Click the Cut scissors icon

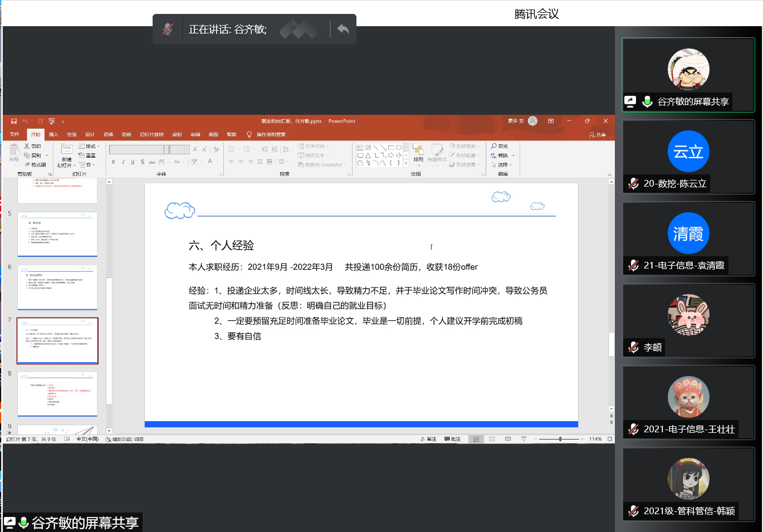(x=27, y=146)
